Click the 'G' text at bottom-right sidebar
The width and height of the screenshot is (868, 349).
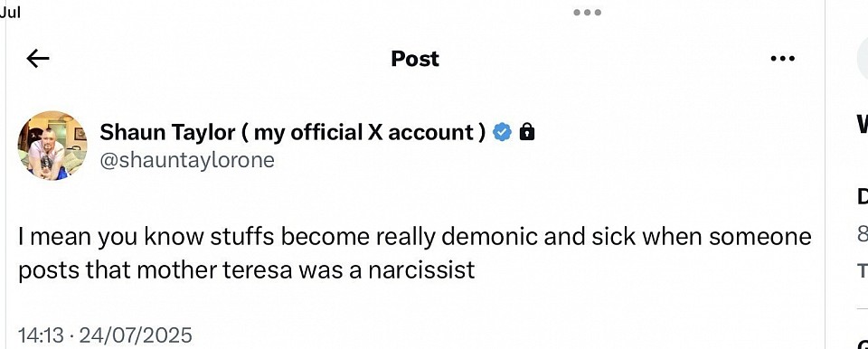click(863, 344)
